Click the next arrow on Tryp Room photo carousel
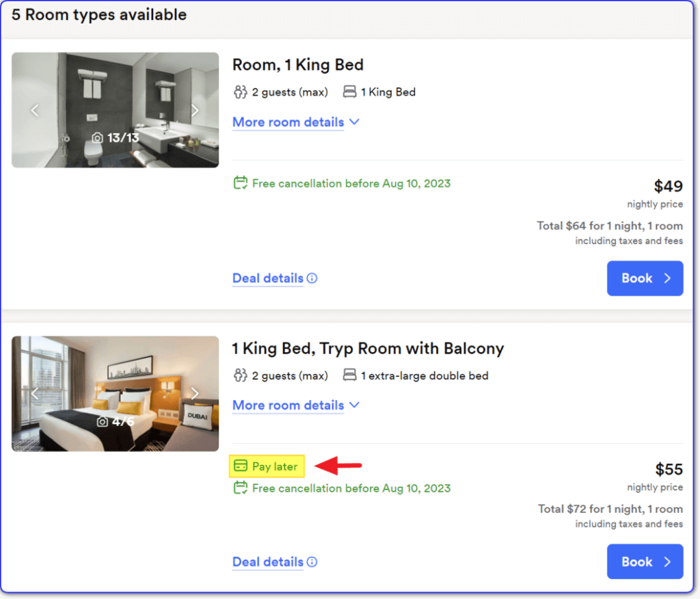The width and height of the screenshot is (700, 599). (x=196, y=393)
